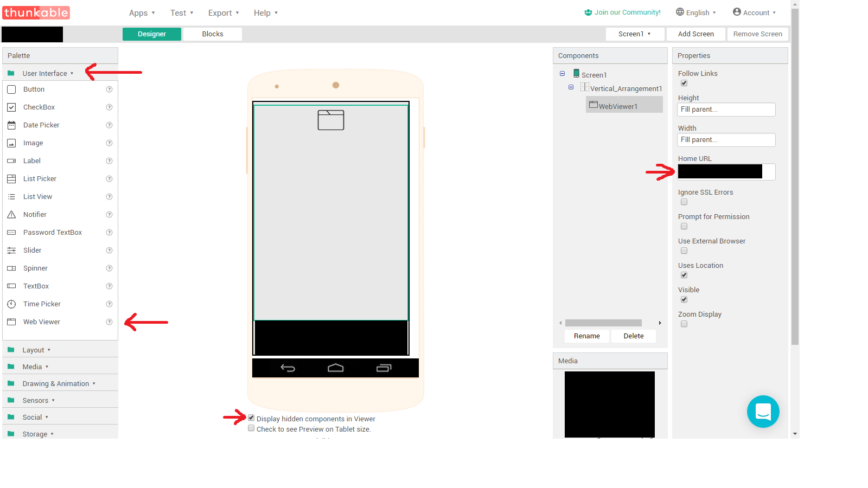Select the Password TextBox icon
Image resolution: width=868 pixels, height=488 pixels.
coord(11,233)
